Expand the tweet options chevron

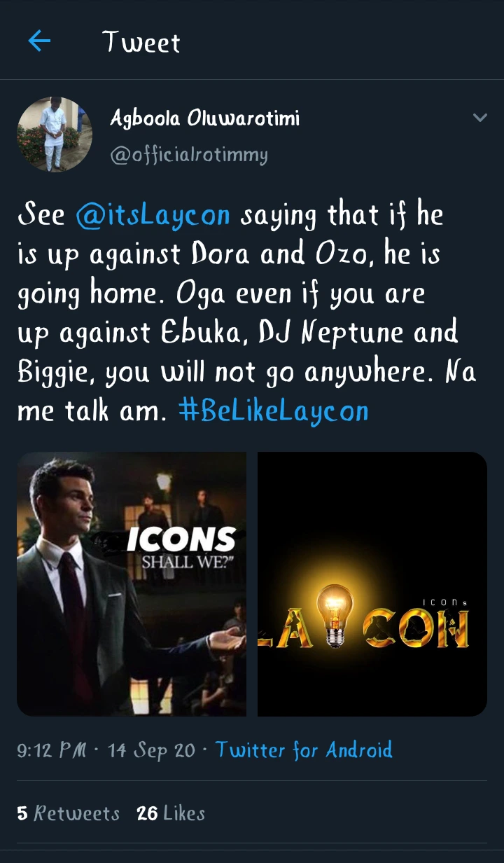click(479, 118)
